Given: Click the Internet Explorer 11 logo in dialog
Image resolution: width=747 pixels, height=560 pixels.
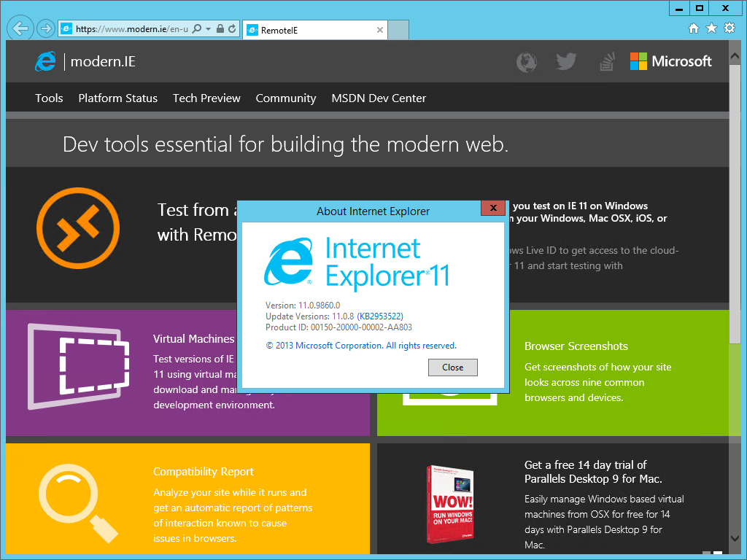Looking at the screenshot, I should pos(356,262).
